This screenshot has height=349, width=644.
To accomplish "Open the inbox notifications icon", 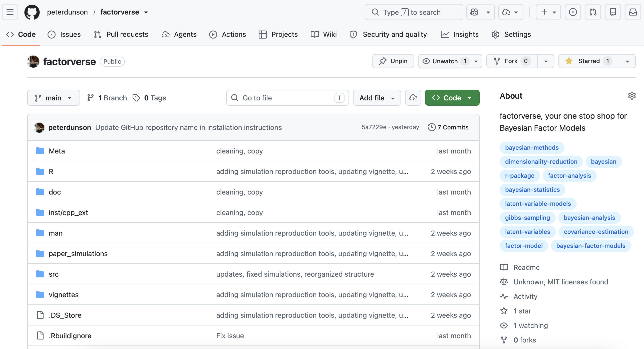I will (633, 12).
